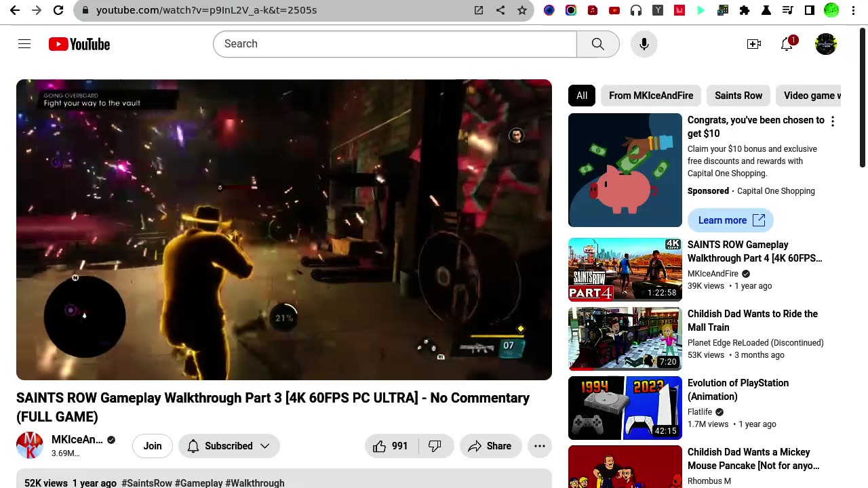Screen dimensions: 868x488
Task: Open 'Evolution of PlayStation (Animation)' title
Action: 738,390
